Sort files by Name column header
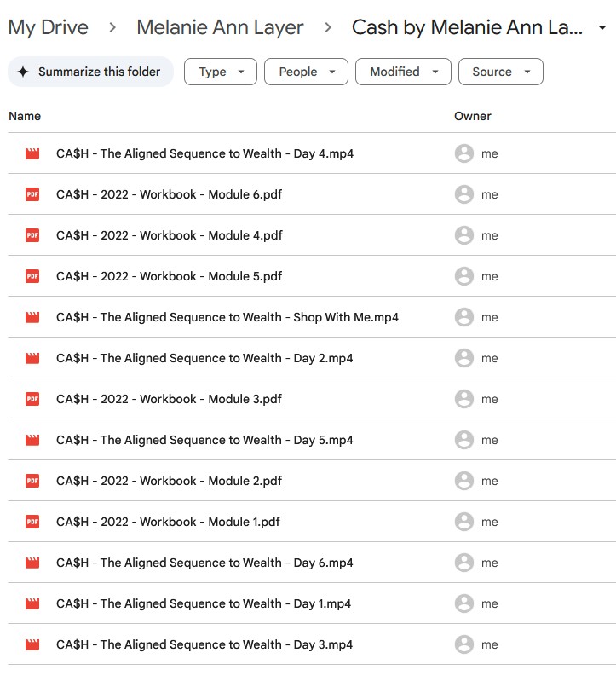The height and width of the screenshot is (693, 616). (25, 116)
